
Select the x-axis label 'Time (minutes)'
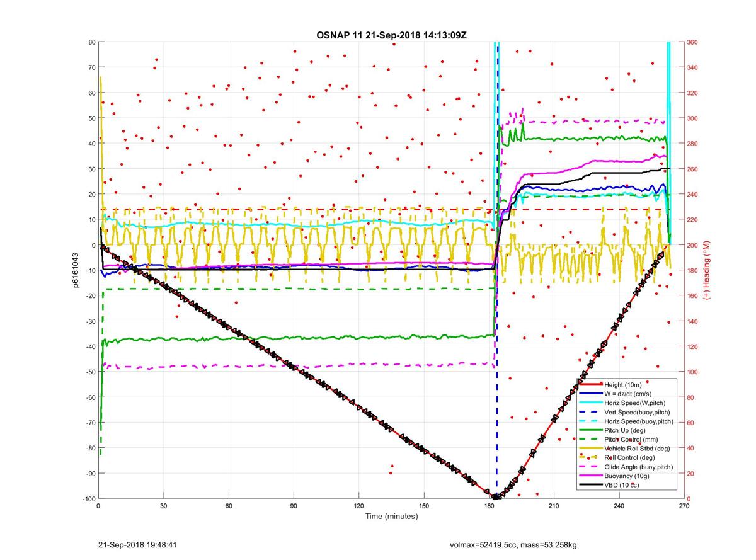391,517
